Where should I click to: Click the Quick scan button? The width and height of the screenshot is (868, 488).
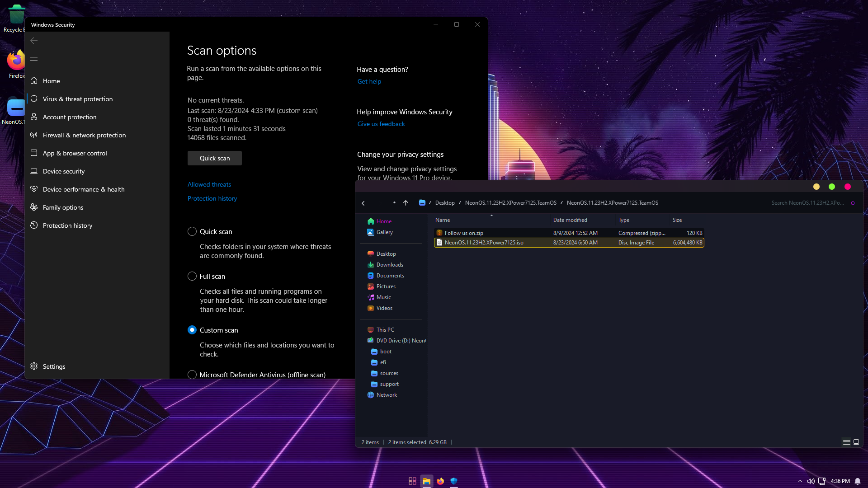point(215,158)
